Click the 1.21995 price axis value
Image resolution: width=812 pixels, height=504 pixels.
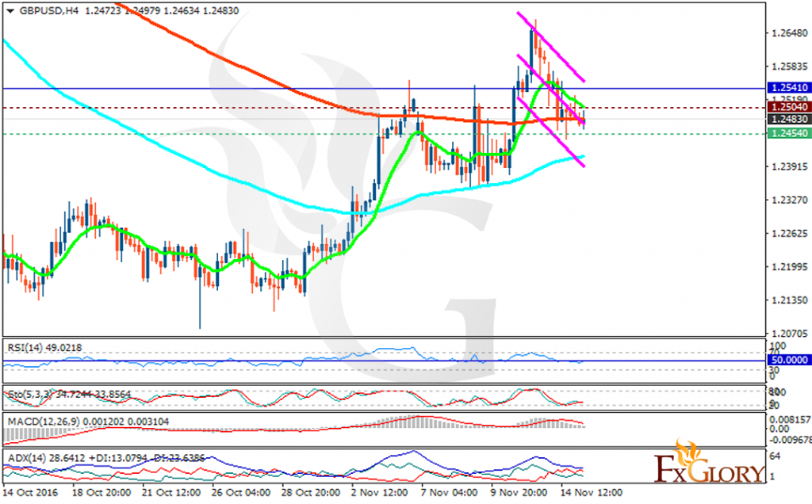pyautogui.click(x=790, y=266)
